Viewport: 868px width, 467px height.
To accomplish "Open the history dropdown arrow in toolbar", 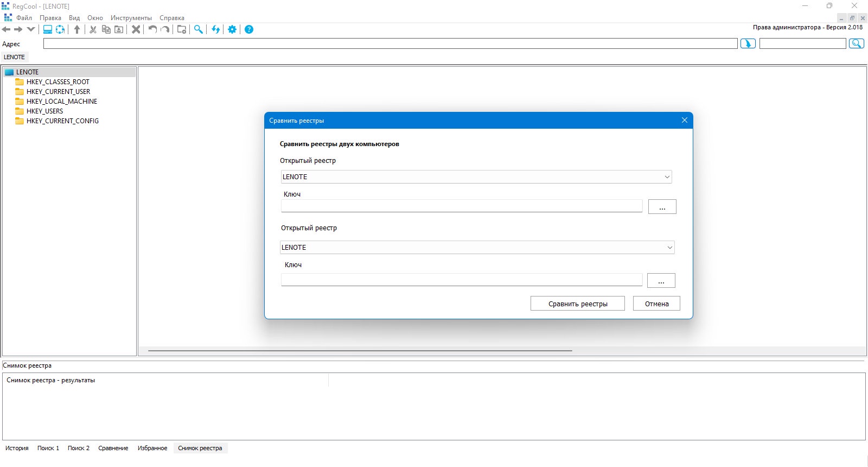I will 31,29.
